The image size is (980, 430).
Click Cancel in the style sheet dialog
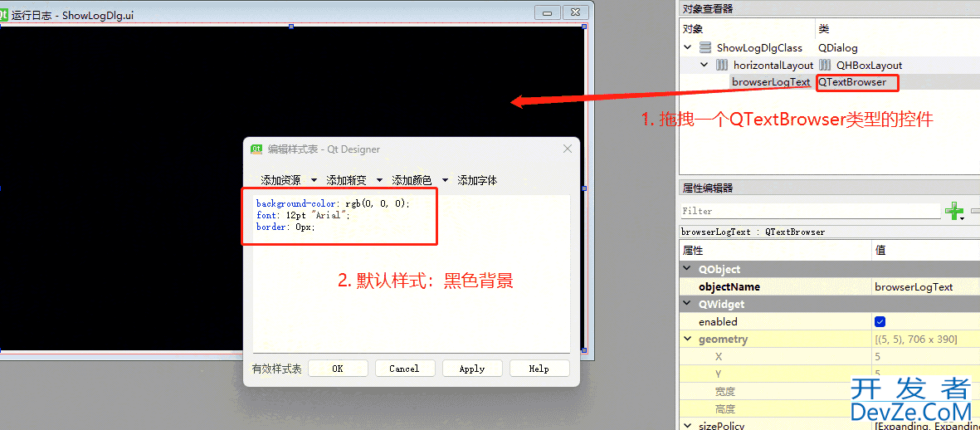pyautogui.click(x=404, y=369)
